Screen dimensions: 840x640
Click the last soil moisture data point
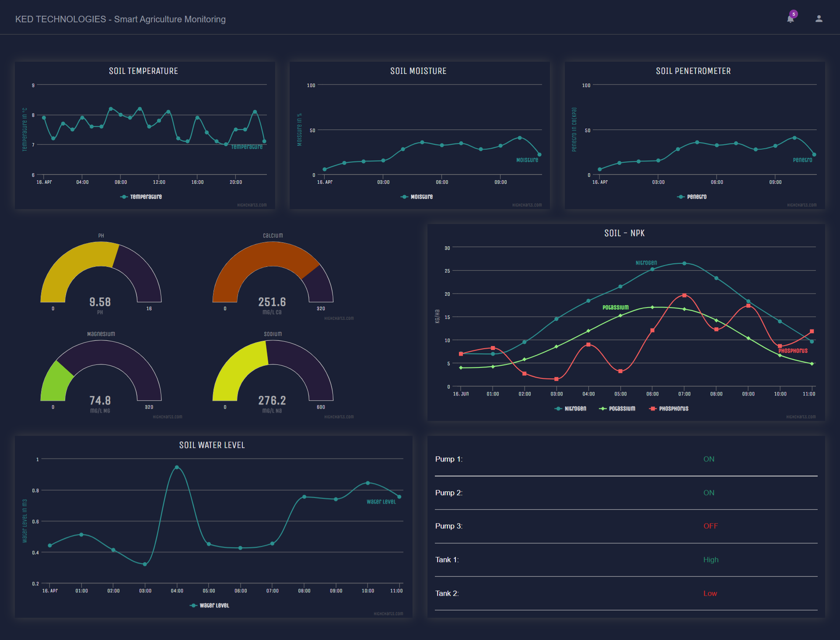click(x=539, y=154)
